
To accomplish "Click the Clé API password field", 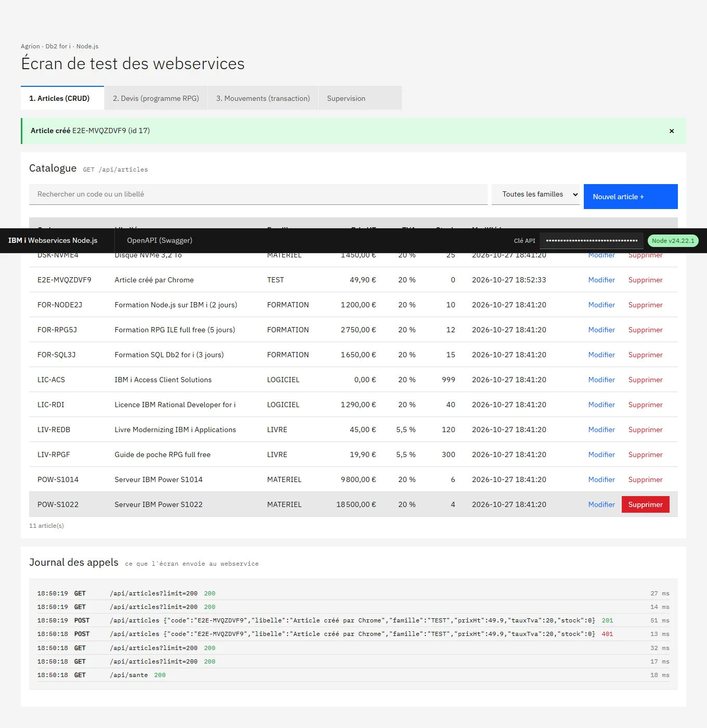I will [x=592, y=241].
